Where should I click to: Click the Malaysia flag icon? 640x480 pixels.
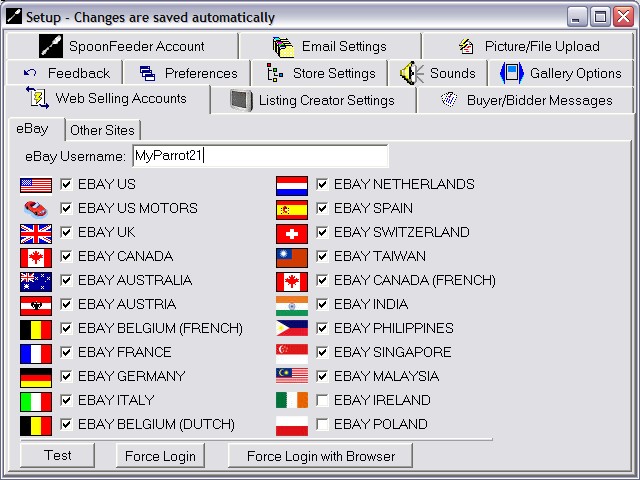(292, 376)
